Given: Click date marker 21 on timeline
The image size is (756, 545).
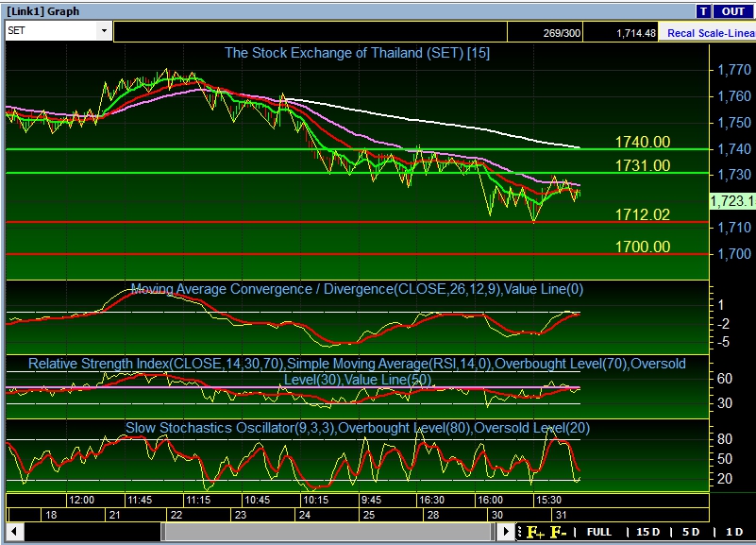Looking at the screenshot, I should coord(115,515).
